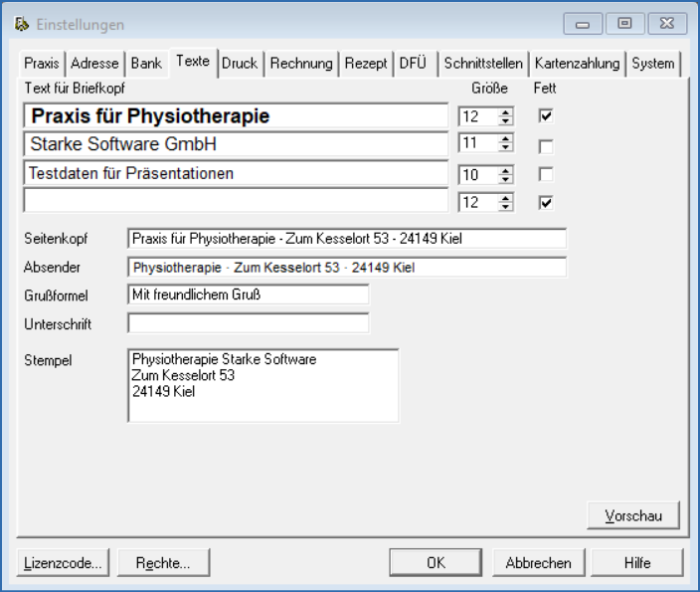700x592 pixels.
Task: Decrease size of Starke Software GmbH line
Action: click(x=505, y=147)
